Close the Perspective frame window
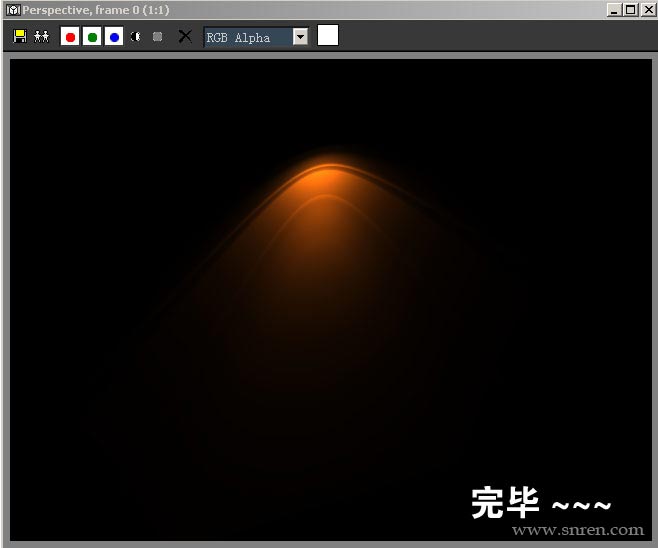 point(648,10)
